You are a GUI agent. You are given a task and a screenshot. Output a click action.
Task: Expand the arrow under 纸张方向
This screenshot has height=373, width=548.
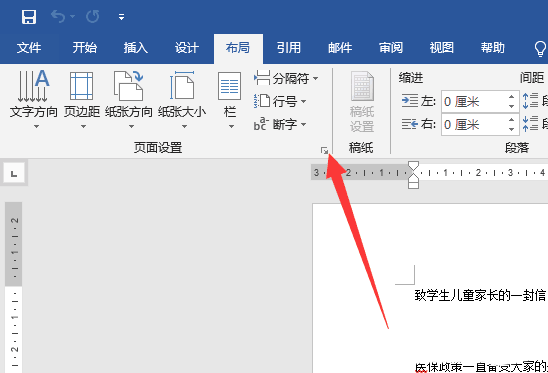coord(131,127)
